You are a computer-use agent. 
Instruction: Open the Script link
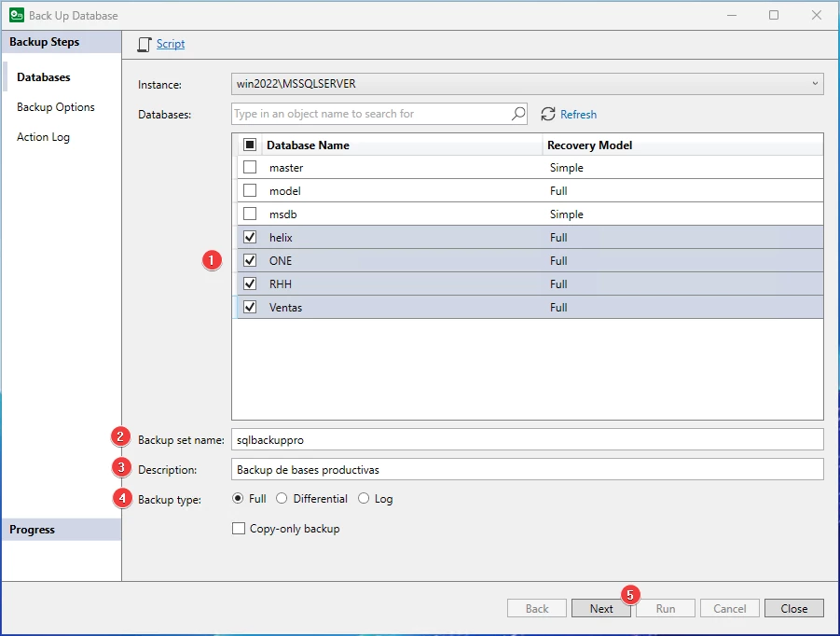(171, 44)
